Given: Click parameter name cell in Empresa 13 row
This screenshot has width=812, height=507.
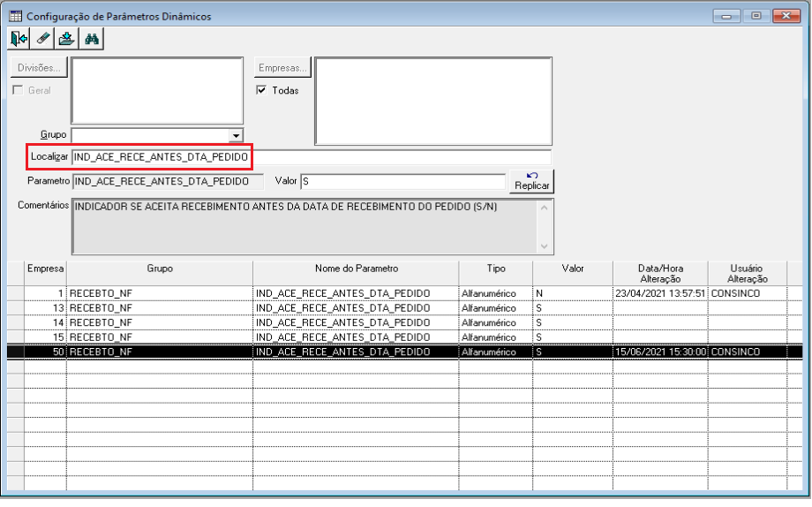Looking at the screenshot, I should coord(357,308).
